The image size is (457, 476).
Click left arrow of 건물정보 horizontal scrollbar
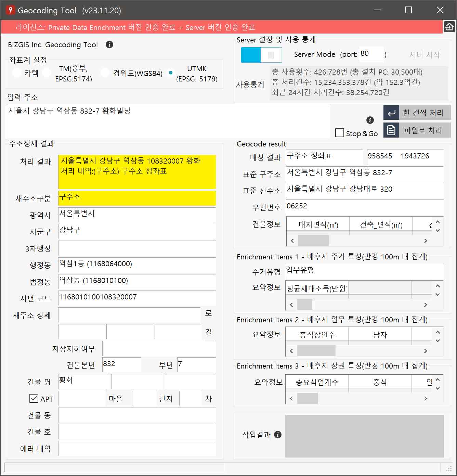coord(292,241)
